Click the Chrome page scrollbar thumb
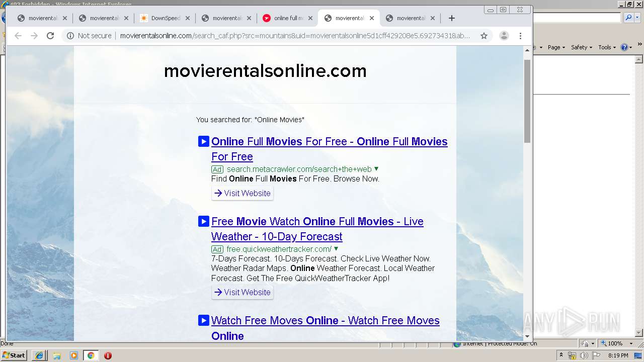The height and width of the screenshot is (362, 644). tap(527, 101)
